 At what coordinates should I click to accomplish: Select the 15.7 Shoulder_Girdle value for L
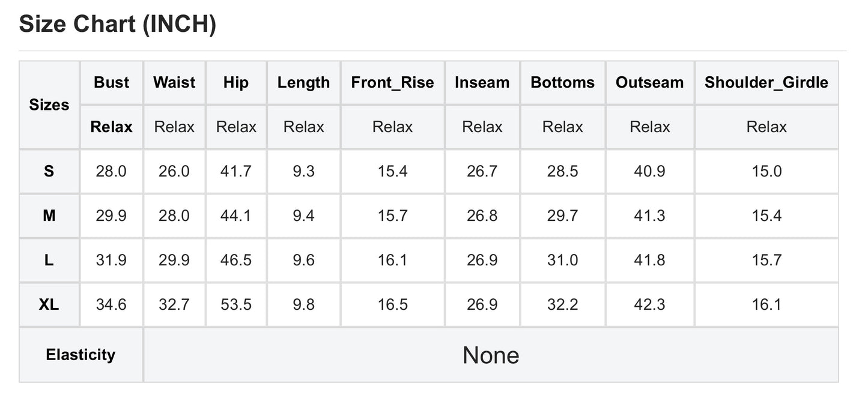point(766,261)
